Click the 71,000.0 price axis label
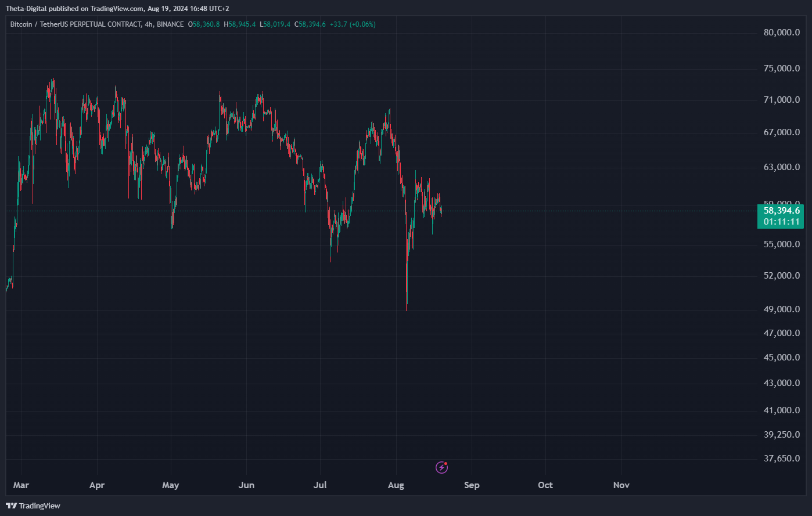812x516 pixels. click(x=781, y=100)
